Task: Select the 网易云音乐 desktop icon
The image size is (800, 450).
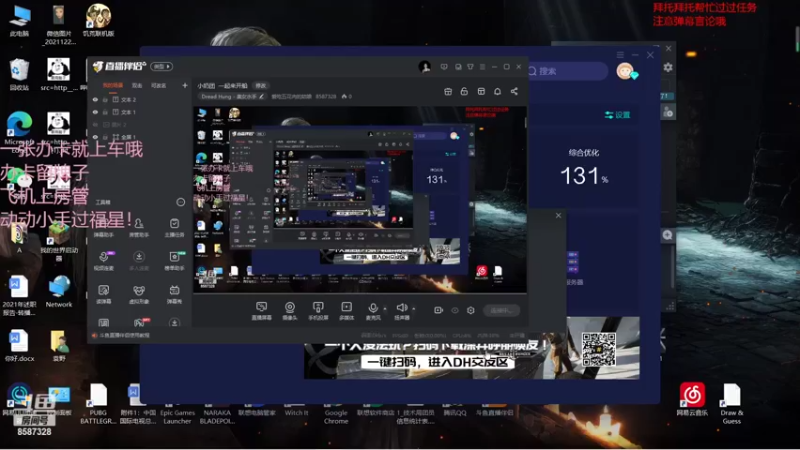Action: (692, 400)
